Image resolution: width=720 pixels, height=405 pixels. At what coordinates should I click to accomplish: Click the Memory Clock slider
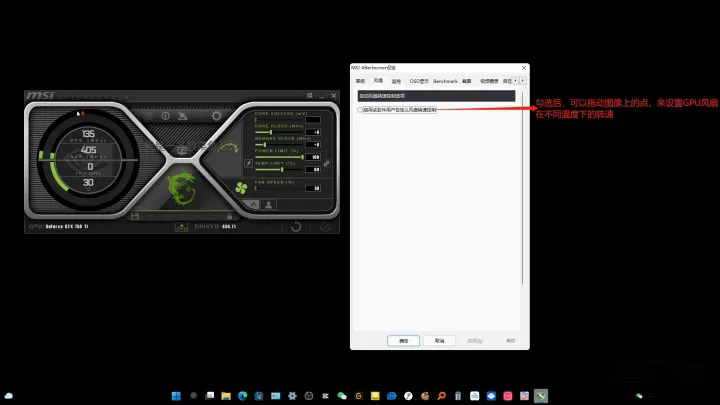coord(279,145)
